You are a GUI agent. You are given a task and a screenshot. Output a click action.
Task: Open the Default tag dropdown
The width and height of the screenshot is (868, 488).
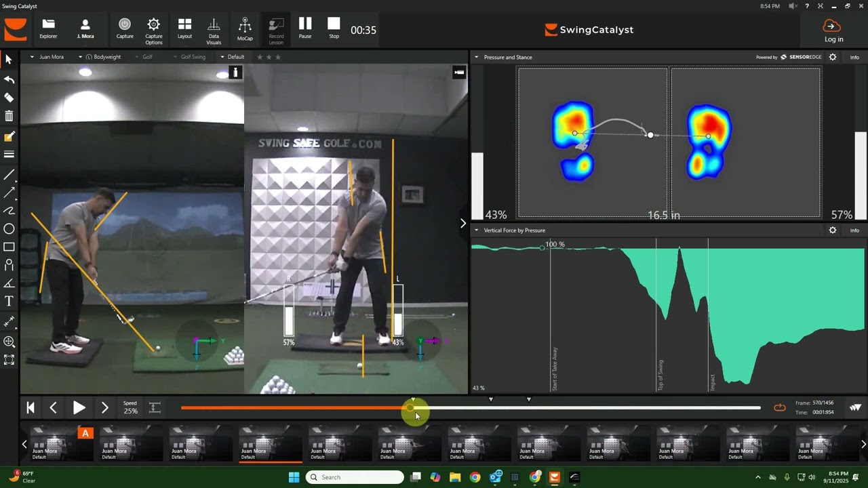233,57
